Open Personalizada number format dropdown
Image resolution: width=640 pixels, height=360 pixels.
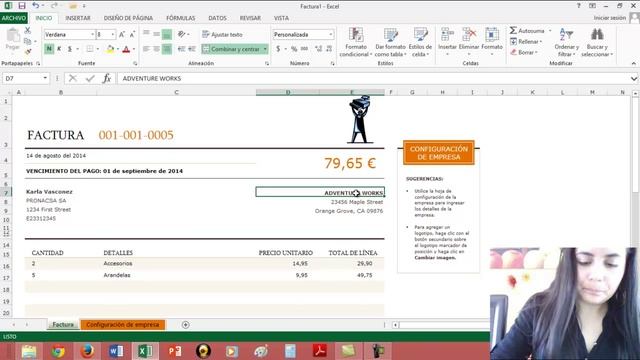331,35
